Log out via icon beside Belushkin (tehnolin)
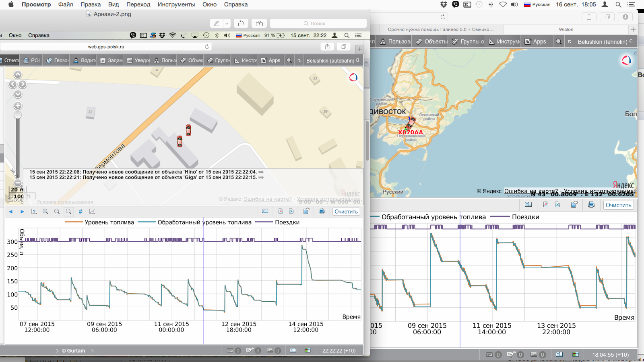 click(631, 41)
